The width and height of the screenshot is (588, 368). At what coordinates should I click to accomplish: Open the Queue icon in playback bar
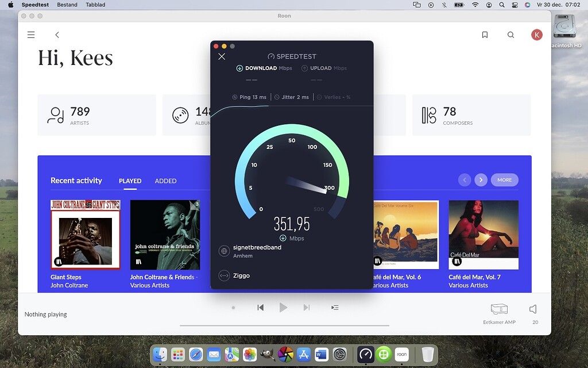click(335, 308)
